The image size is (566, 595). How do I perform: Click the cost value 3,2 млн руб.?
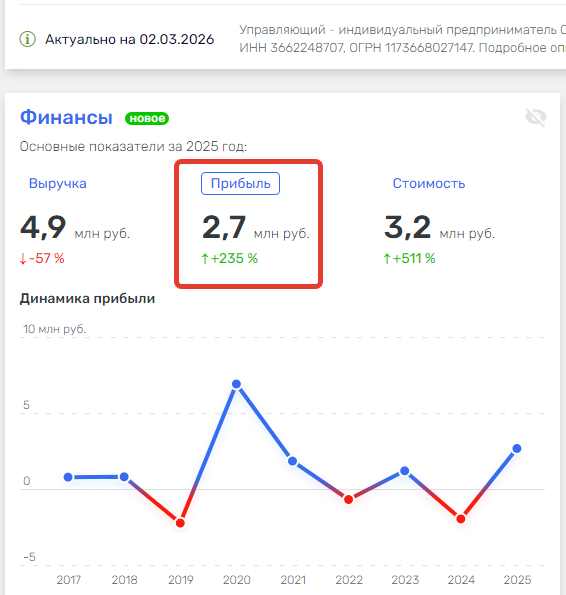coord(440,228)
